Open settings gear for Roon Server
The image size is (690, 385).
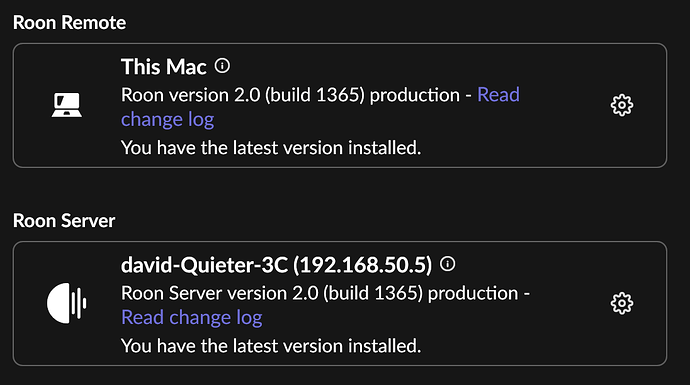click(x=621, y=303)
